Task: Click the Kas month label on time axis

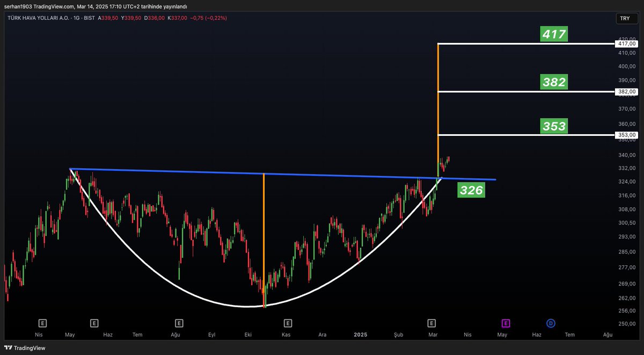Action: pyautogui.click(x=286, y=335)
